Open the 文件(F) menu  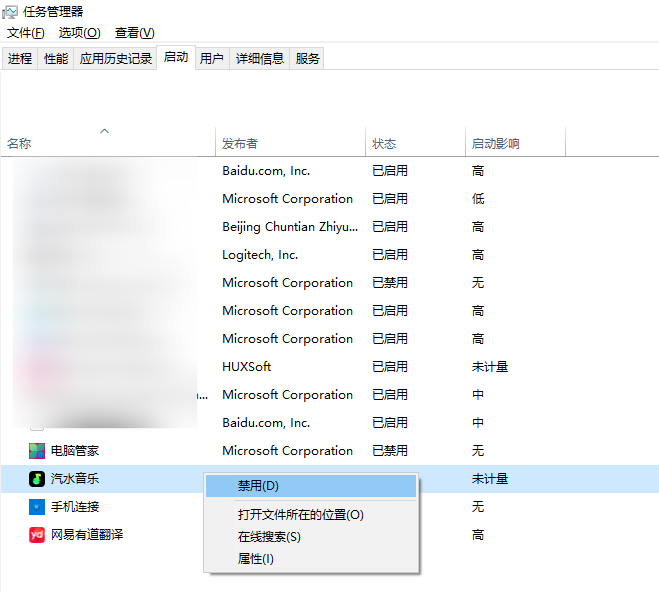point(26,33)
